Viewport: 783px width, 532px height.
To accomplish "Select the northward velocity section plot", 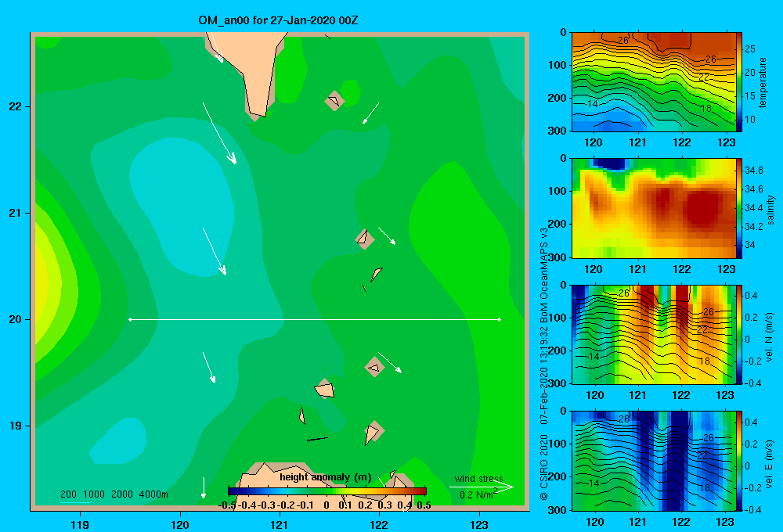I will tap(654, 334).
